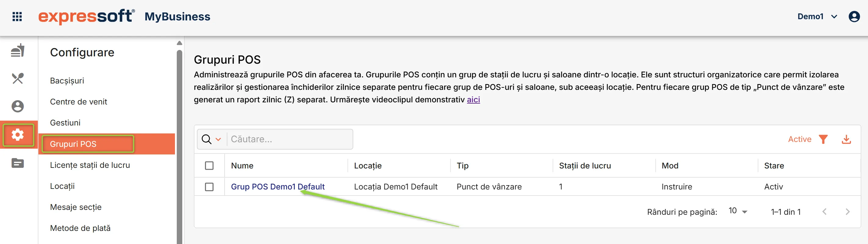The height and width of the screenshot is (244, 868).
Task: Open the person sidebar icon
Action: click(x=17, y=107)
